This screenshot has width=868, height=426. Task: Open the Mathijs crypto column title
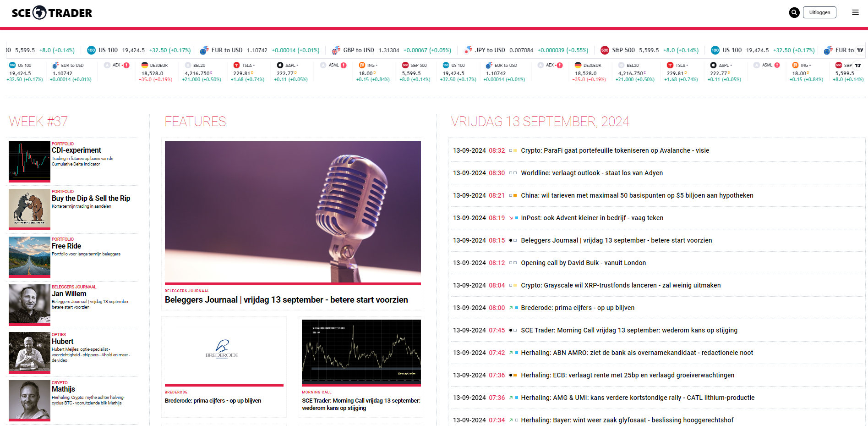click(x=63, y=389)
